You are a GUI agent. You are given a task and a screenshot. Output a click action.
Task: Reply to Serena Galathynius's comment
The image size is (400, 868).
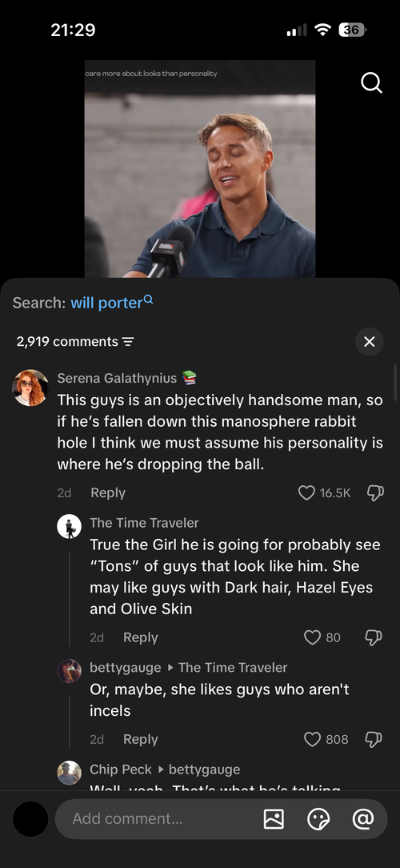coord(108,492)
